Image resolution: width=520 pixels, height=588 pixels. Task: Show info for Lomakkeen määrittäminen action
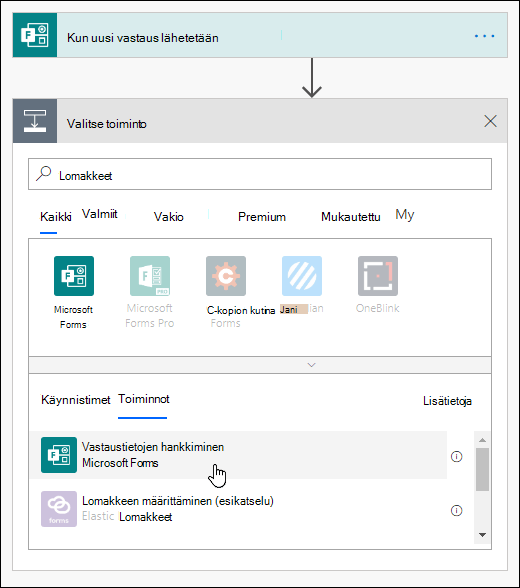(x=456, y=510)
